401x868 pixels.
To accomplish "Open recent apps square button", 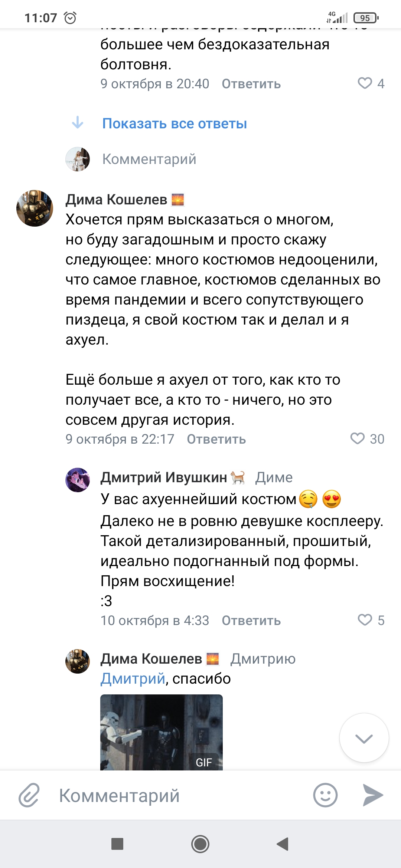I will point(117,844).
